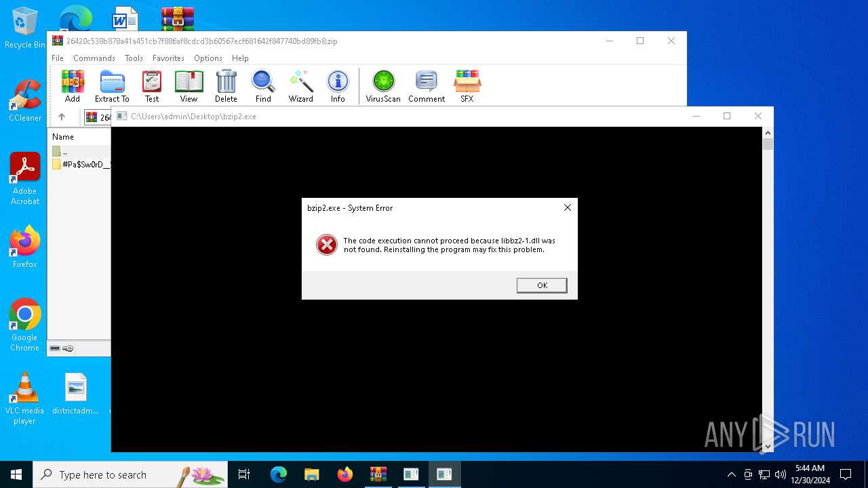Add an archive Comment
868x488 pixels.
[x=427, y=86]
